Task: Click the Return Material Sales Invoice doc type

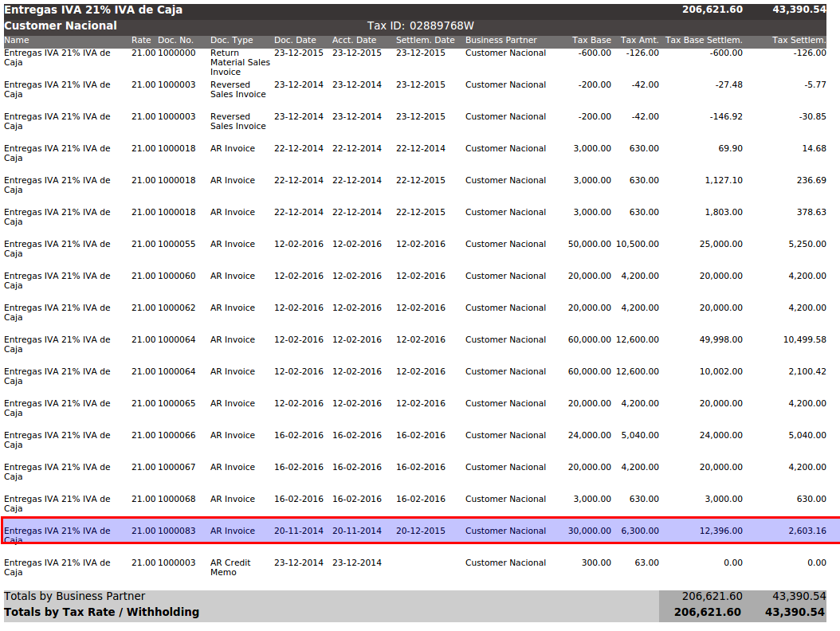Action: coord(239,62)
